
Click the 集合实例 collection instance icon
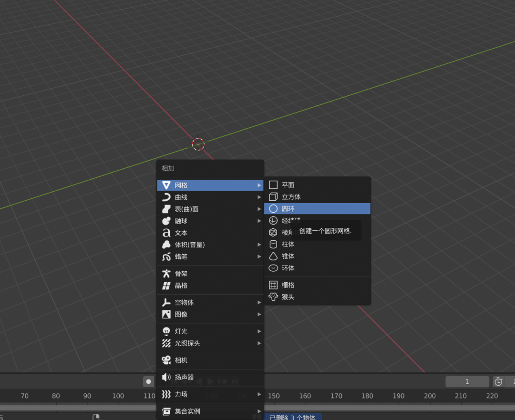click(166, 411)
